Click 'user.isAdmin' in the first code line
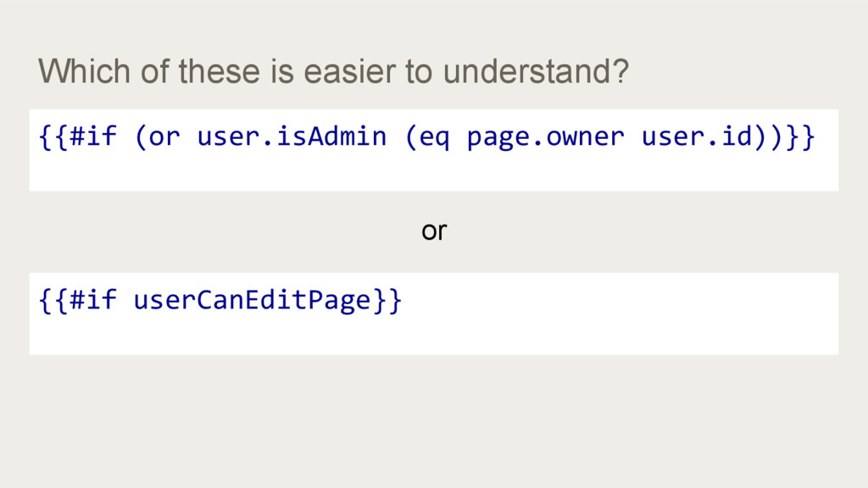 pyautogui.click(x=292, y=136)
